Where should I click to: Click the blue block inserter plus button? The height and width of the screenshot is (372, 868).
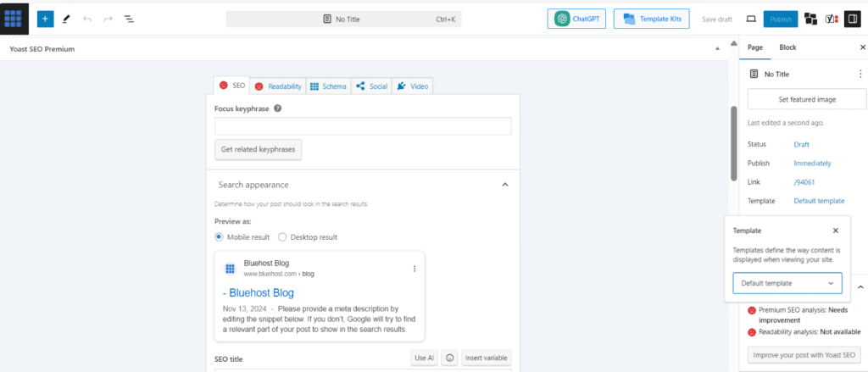pyautogui.click(x=46, y=19)
